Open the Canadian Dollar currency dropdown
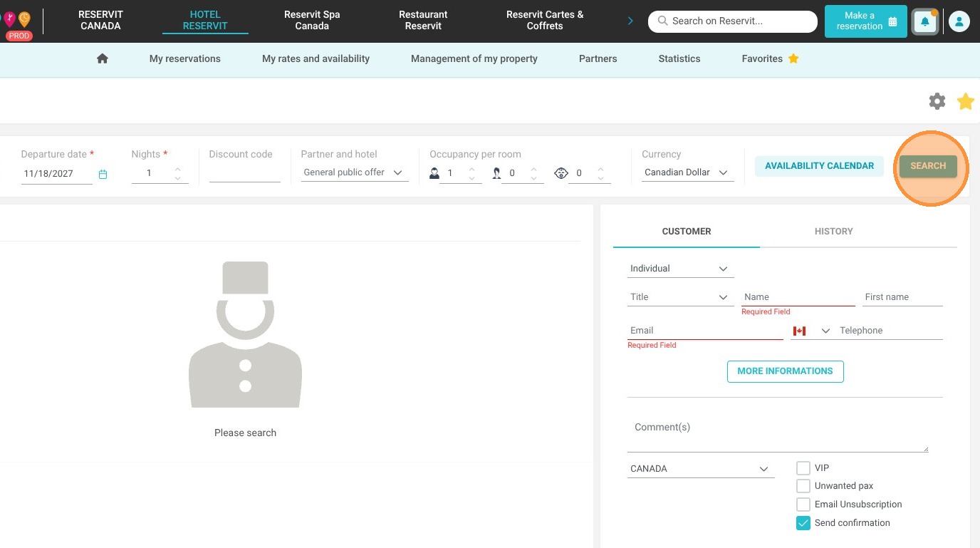Viewport: 980px width, 548px height. tap(687, 172)
